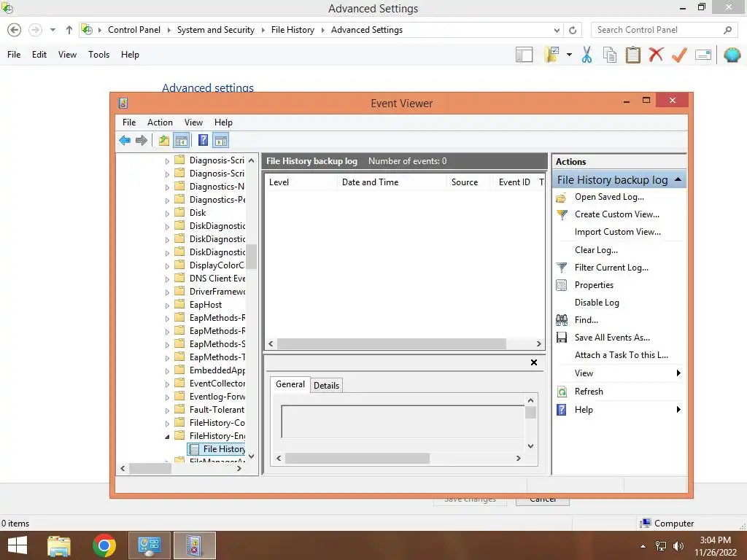Click the preview pane layout icon
The height and width of the screenshot is (560, 747).
click(524, 55)
